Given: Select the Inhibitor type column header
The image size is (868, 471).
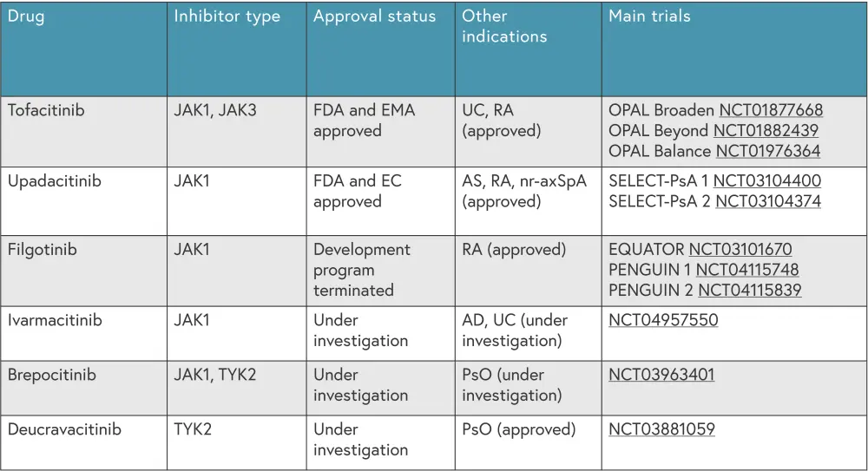Looking at the screenshot, I should (x=227, y=16).
